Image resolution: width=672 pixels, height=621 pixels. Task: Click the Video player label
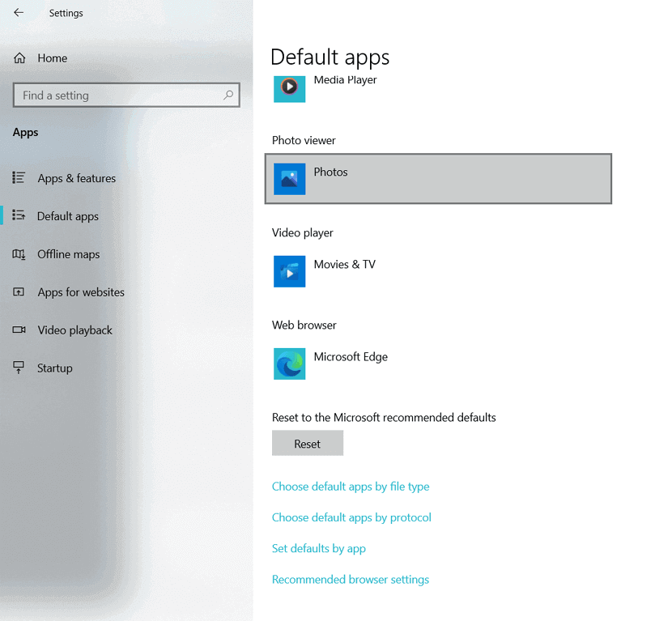tap(303, 233)
